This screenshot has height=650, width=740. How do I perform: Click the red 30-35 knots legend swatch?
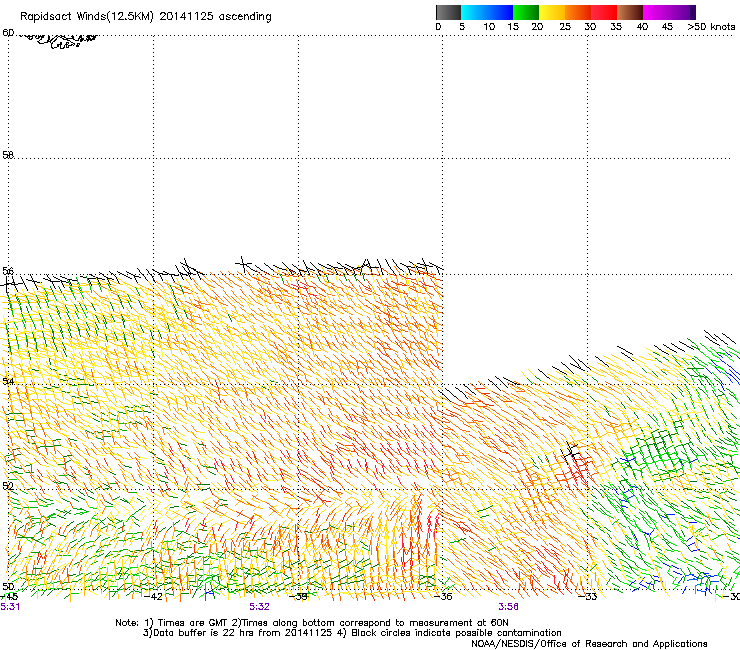pyautogui.click(x=604, y=12)
